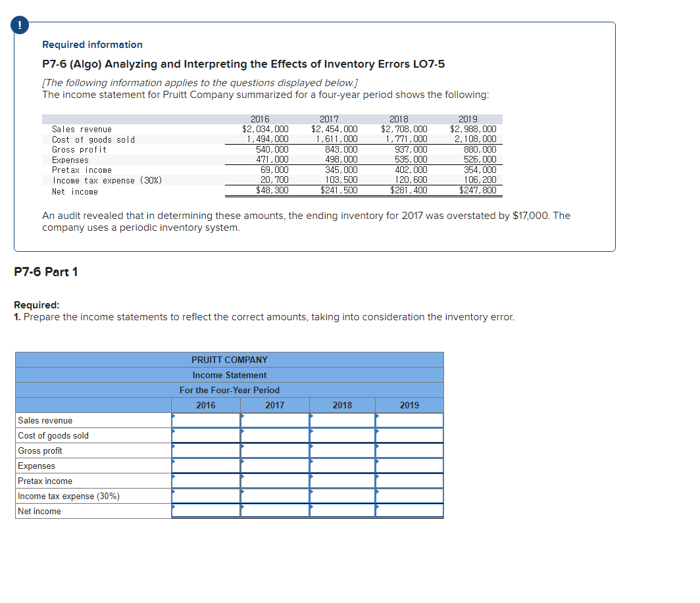Click the PRUITT COMPANY header row
Image resolution: width=700 pixels, height=603 pixels.
pyautogui.click(x=229, y=360)
